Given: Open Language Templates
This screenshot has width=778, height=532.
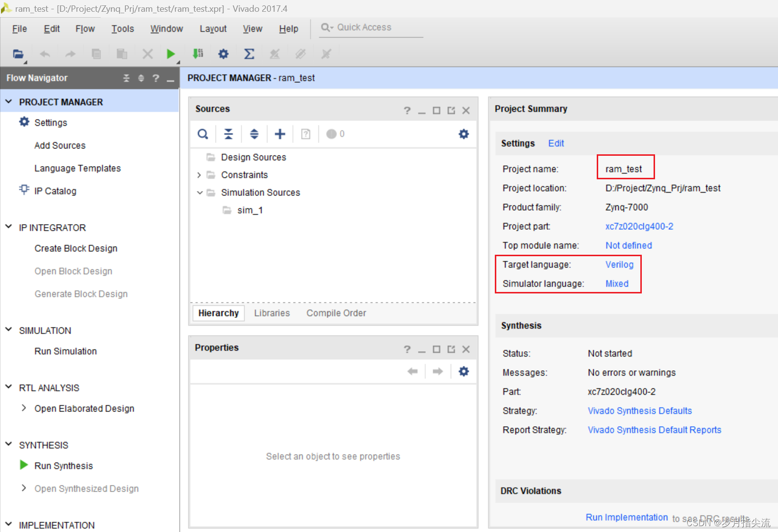Looking at the screenshot, I should coord(77,168).
